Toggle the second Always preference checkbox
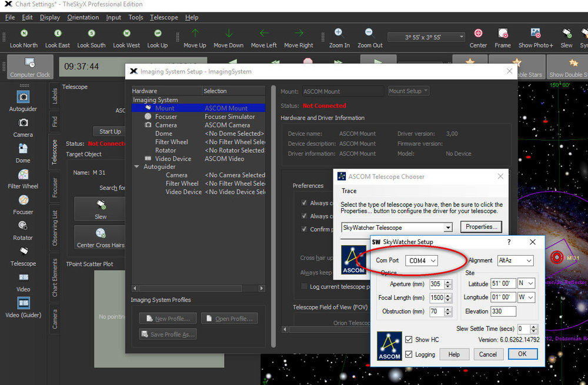This screenshot has width=588, height=385. 304,216
